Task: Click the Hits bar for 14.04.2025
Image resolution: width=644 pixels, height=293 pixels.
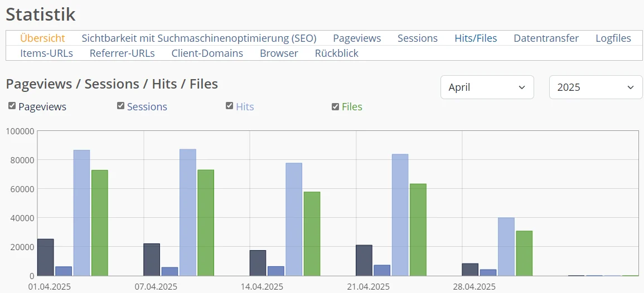Action: 294,219
